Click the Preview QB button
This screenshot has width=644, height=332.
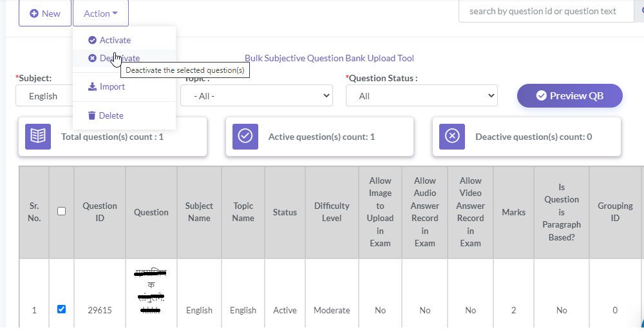tap(570, 96)
